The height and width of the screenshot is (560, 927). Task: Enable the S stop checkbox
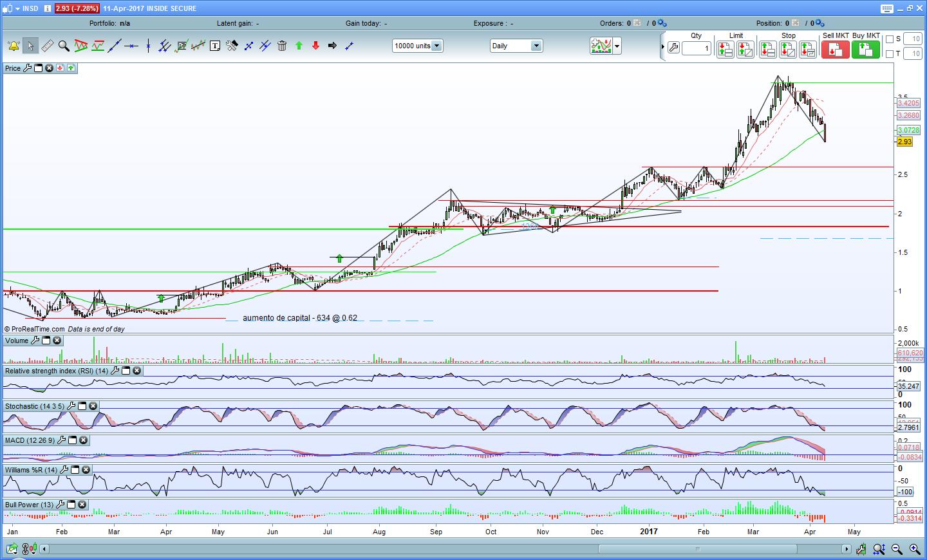(x=890, y=39)
